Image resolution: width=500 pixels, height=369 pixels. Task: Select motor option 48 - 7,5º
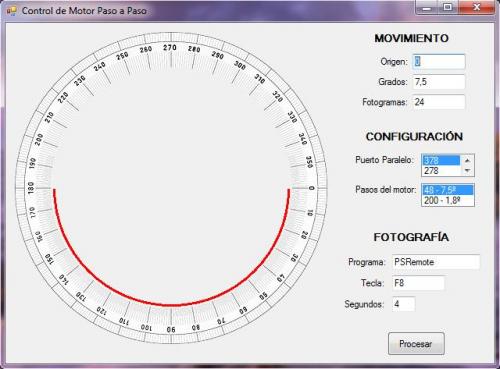click(448, 190)
